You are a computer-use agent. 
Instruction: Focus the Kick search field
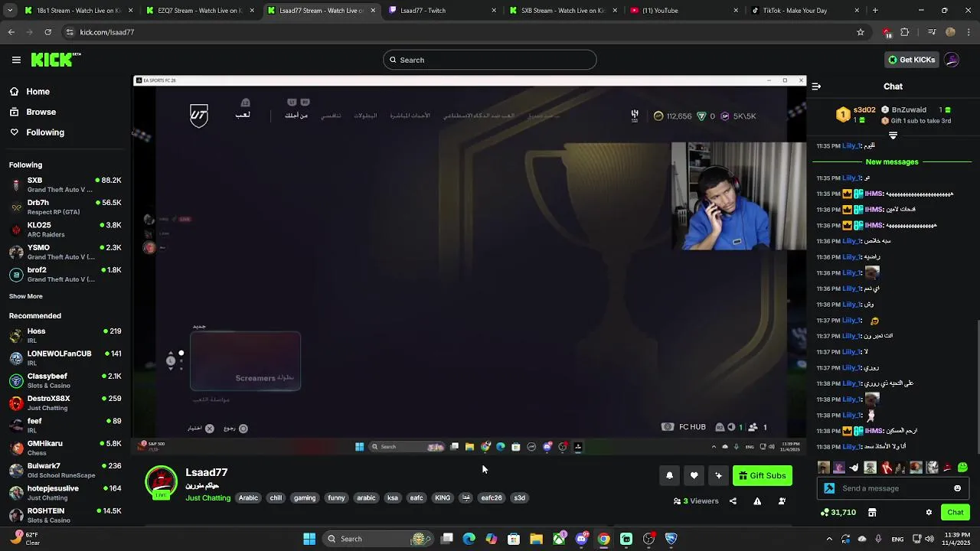click(x=490, y=60)
